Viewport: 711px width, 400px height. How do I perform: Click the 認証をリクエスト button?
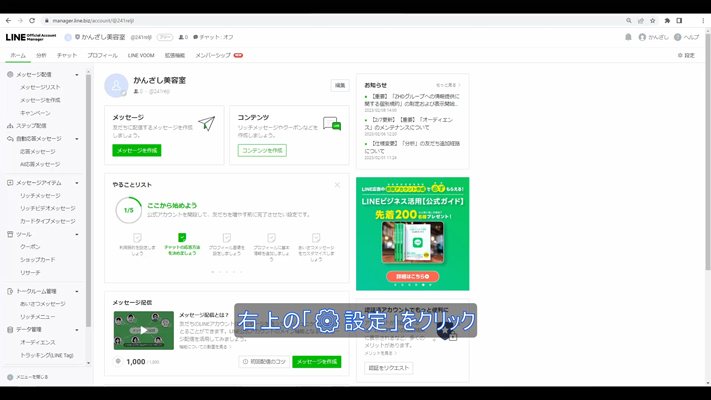tap(389, 368)
